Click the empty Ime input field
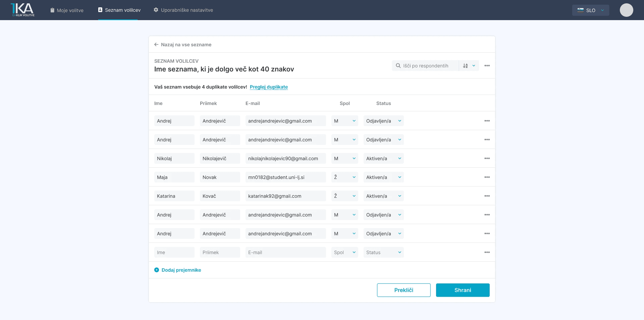This screenshot has height=320, width=644. pos(174,252)
